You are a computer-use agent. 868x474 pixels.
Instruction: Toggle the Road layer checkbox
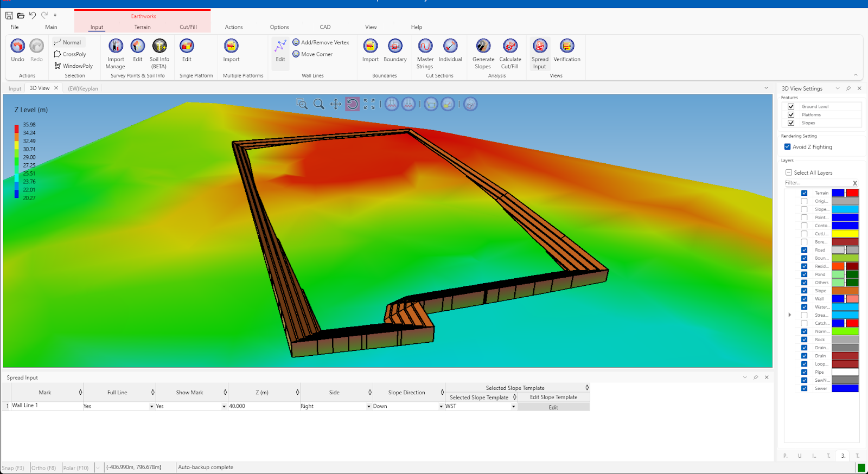point(805,250)
